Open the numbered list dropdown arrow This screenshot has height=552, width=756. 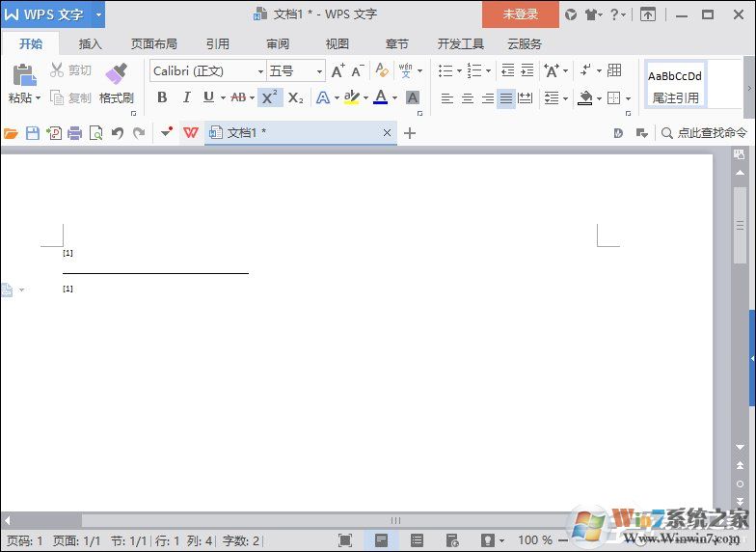(488, 71)
